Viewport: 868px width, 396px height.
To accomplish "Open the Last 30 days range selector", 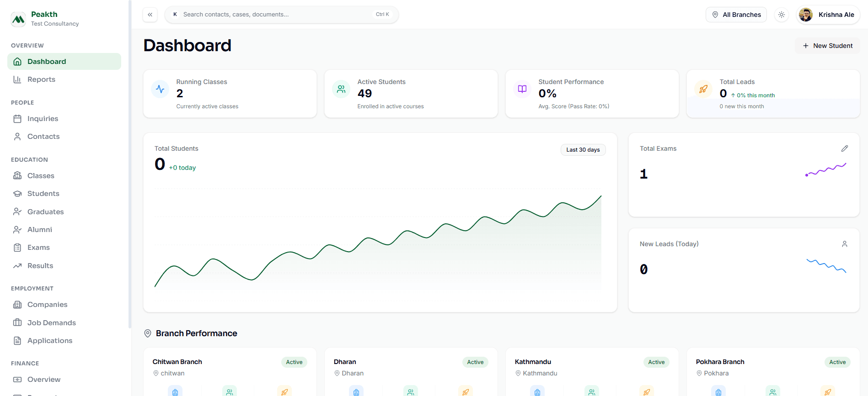I will pyautogui.click(x=583, y=150).
